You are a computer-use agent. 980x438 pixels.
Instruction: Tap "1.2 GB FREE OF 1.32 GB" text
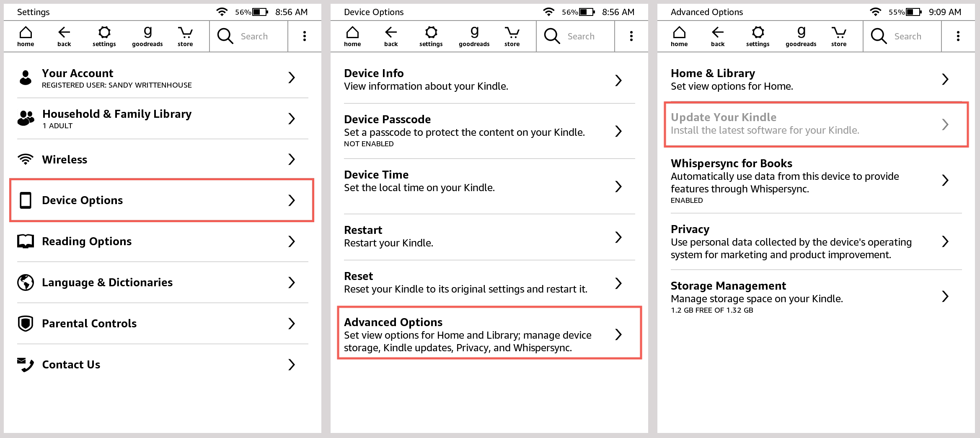click(712, 310)
